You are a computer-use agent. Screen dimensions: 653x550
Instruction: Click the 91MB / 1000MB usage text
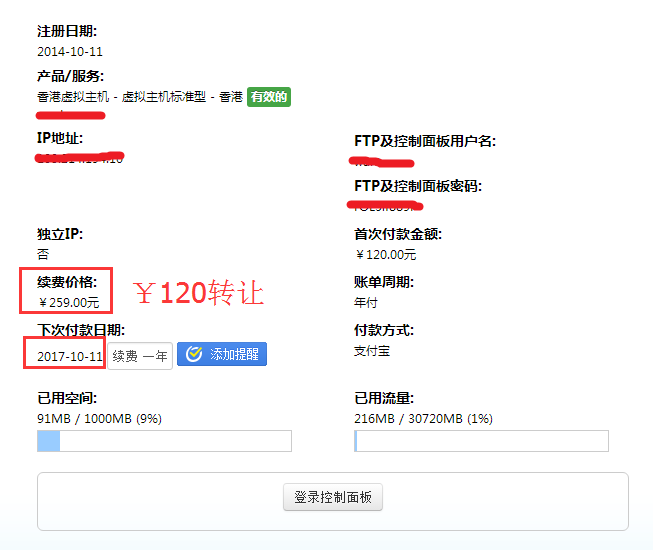click(86, 418)
